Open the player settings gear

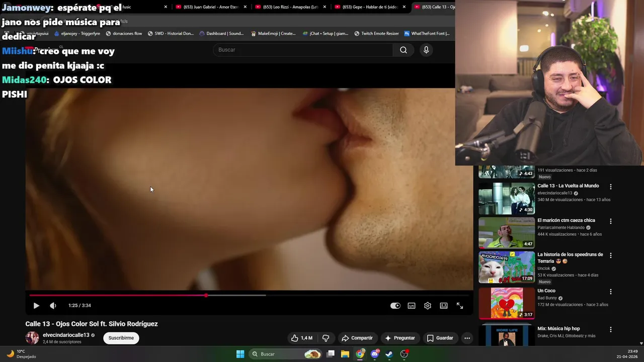click(428, 306)
